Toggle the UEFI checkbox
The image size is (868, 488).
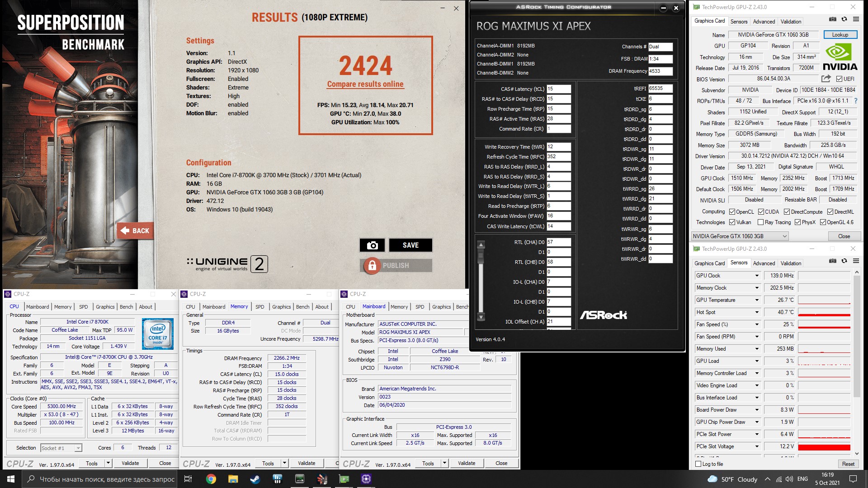(839, 79)
